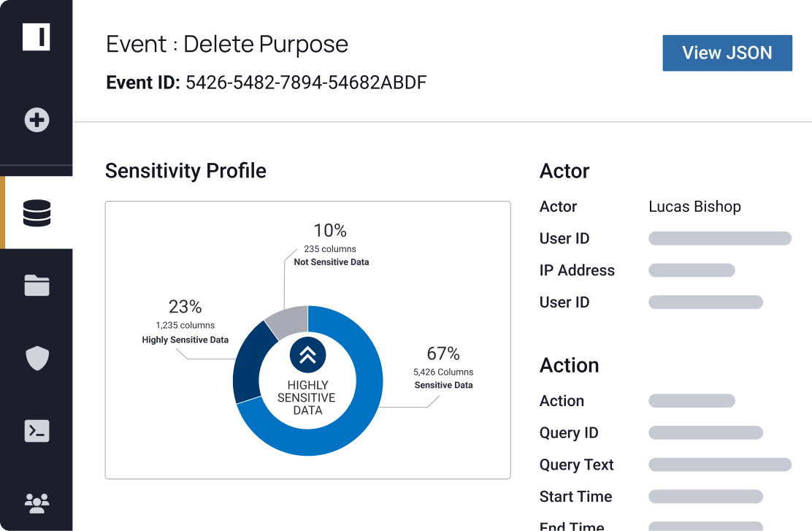Image resolution: width=812 pixels, height=531 pixels.
Task: Click the IP Address placeholder field
Action: 691,270
